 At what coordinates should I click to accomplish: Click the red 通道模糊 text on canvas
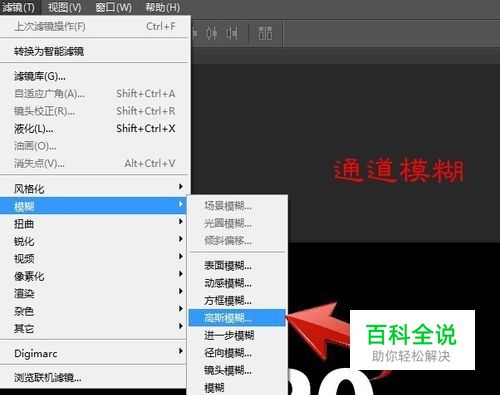coord(398,171)
